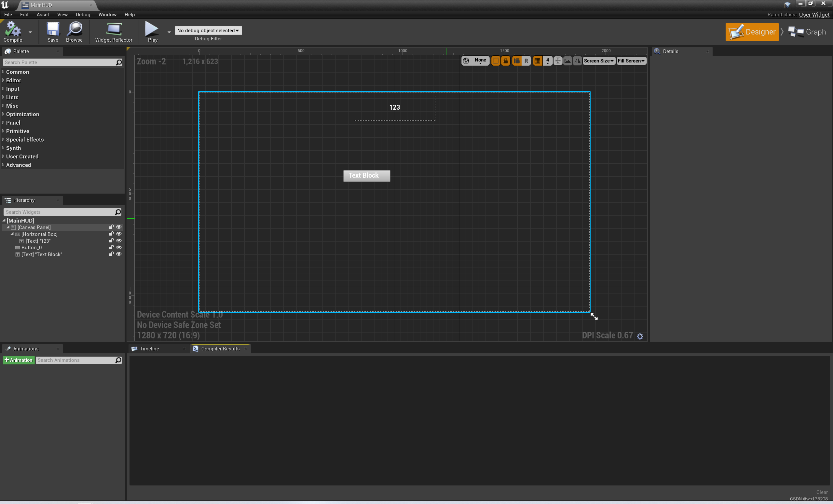
Task: Switch to Designer mode
Action: [x=752, y=32]
